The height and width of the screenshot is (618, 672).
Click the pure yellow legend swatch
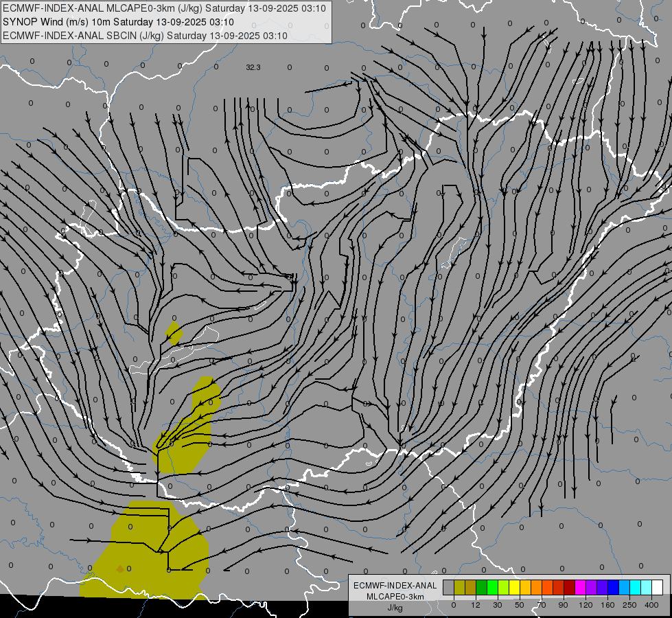[x=514, y=588]
